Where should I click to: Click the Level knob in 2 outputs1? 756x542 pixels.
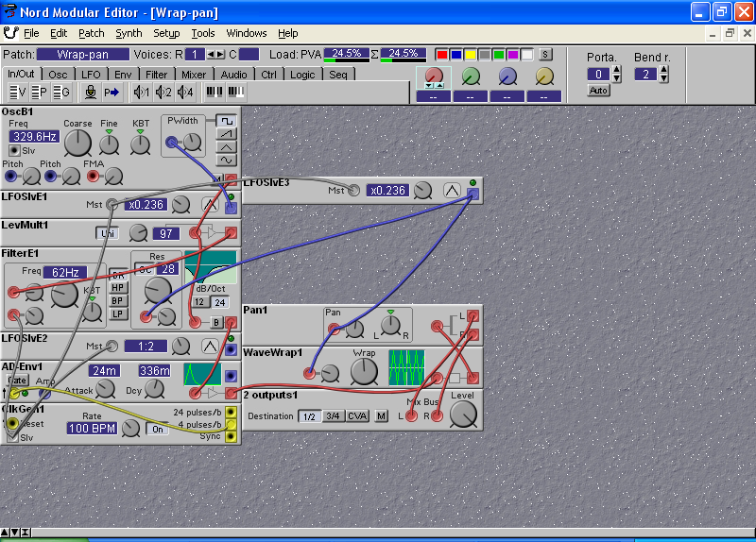(463, 415)
